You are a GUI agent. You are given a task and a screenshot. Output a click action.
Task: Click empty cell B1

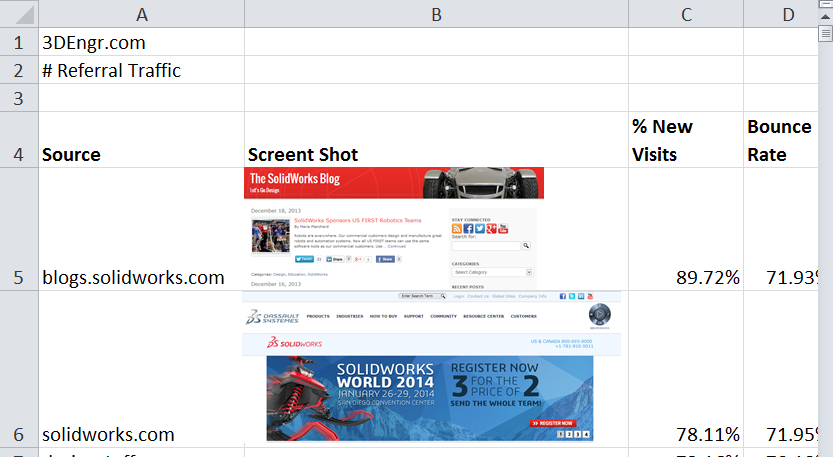pos(436,42)
